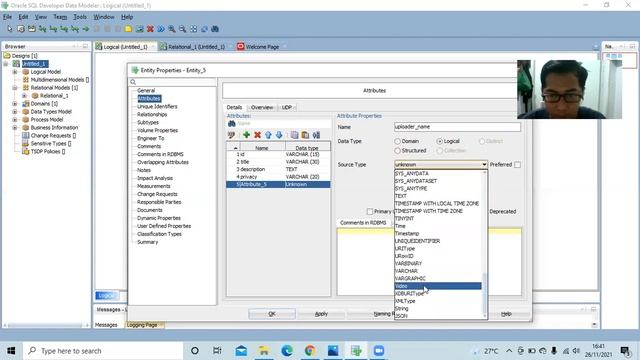Click the New Picture toolbar icon

pyautogui.click(x=140, y=29)
